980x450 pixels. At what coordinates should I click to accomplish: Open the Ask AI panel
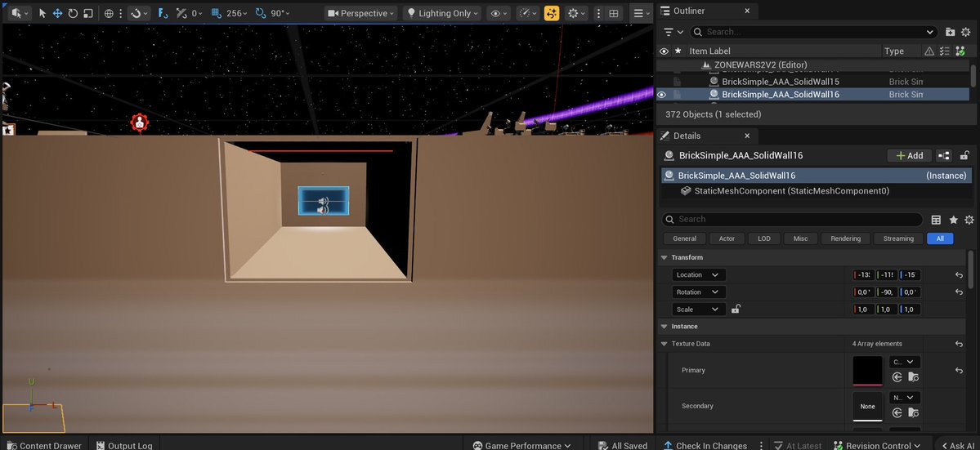click(957, 446)
